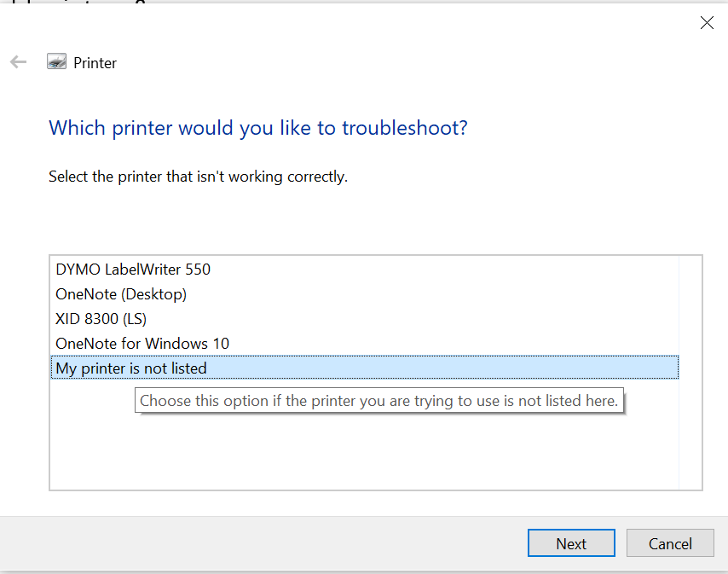Click the back arrow icon

tap(18, 61)
